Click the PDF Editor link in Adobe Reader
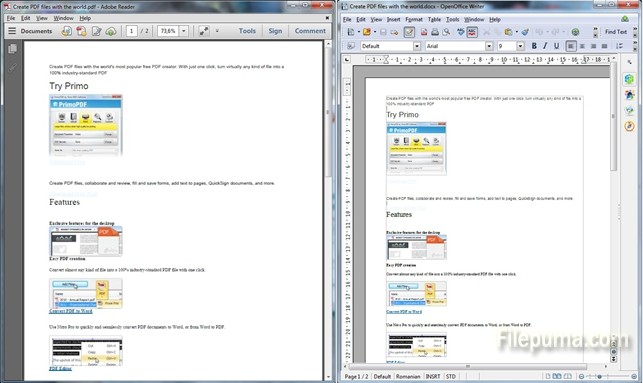This screenshot has width=643, height=383. (60, 369)
